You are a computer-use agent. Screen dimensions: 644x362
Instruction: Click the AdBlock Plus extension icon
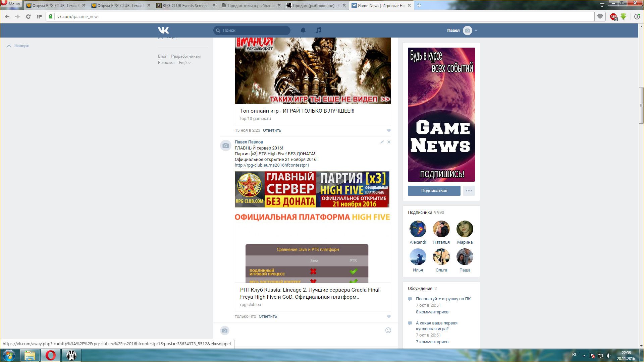point(613,16)
